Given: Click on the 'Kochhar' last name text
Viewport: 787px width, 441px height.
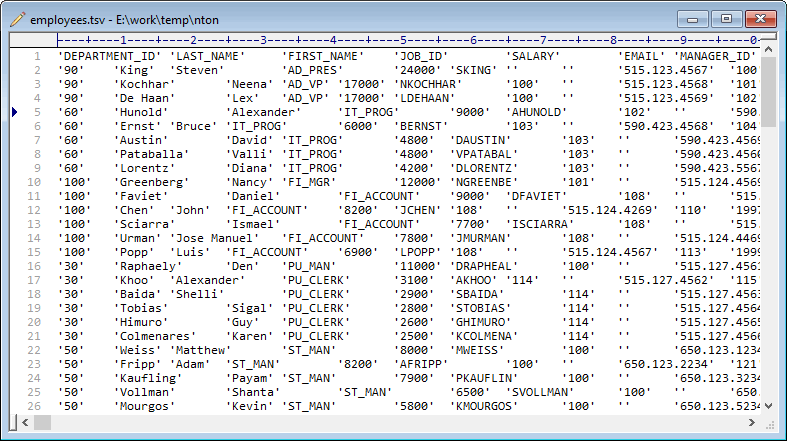Looking at the screenshot, I should coord(147,85).
